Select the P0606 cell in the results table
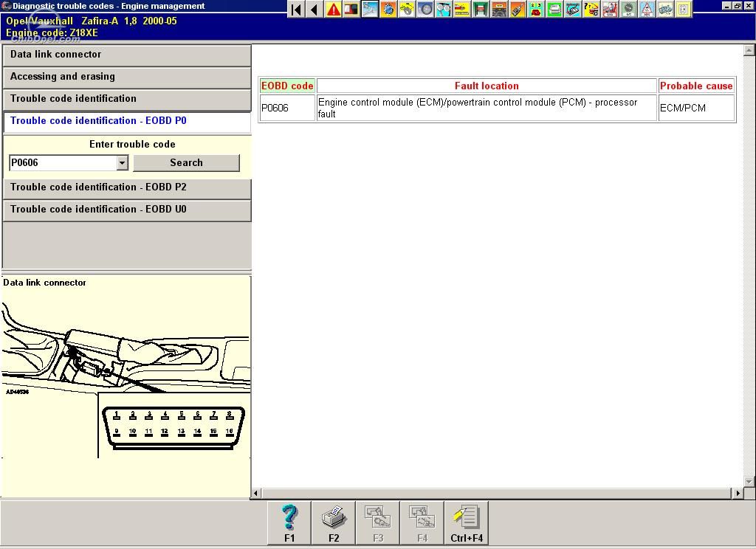The image size is (756, 549). 287,108
